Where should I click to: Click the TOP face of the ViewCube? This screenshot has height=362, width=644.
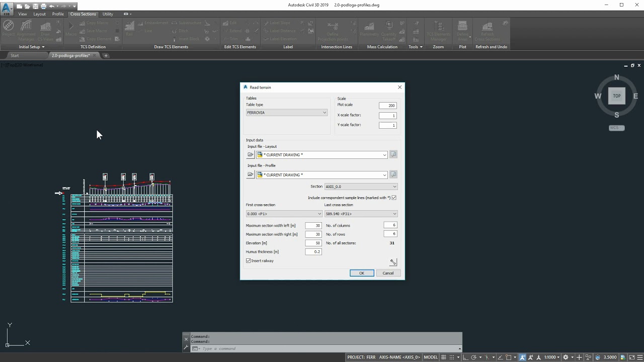(x=616, y=96)
